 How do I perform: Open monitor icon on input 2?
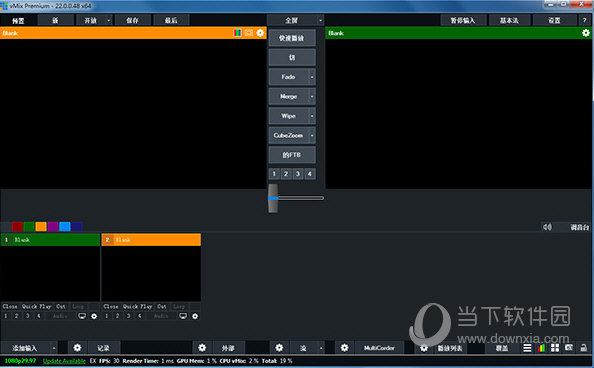[183, 316]
